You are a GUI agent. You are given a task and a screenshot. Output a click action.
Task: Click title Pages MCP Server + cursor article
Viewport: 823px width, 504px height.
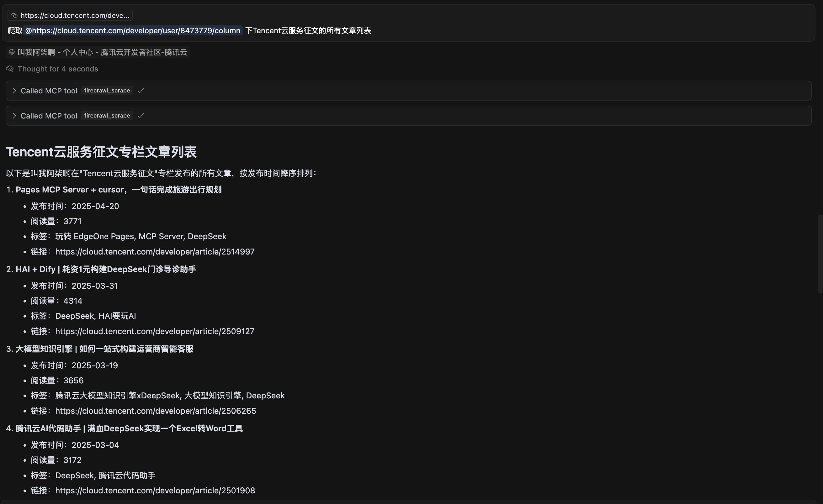click(x=119, y=190)
